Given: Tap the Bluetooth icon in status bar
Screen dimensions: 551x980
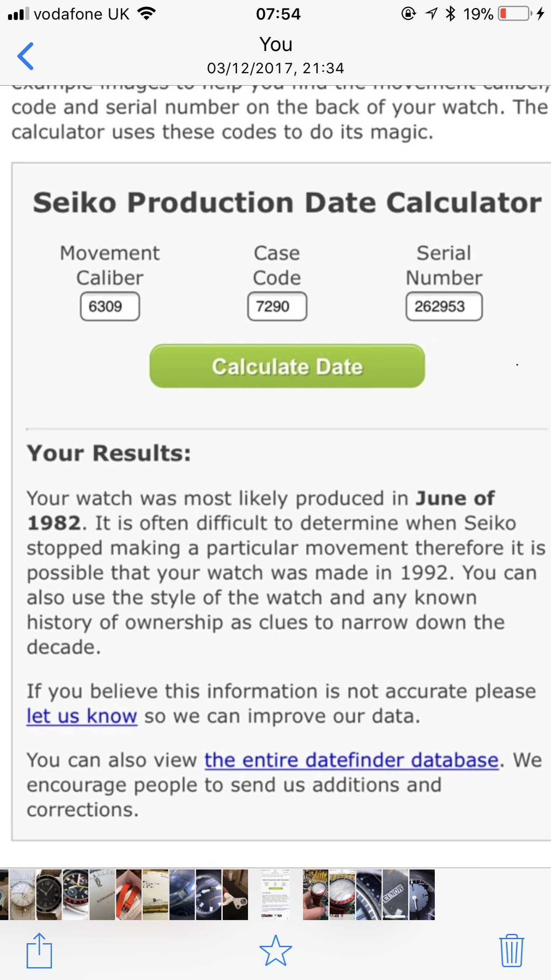Looking at the screenshot, I should 450,14.
